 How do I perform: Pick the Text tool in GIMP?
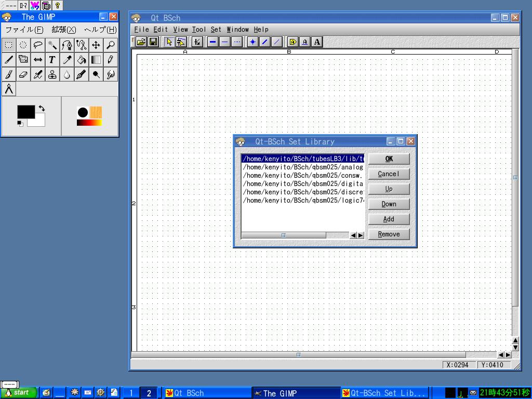tap(52, 60)
